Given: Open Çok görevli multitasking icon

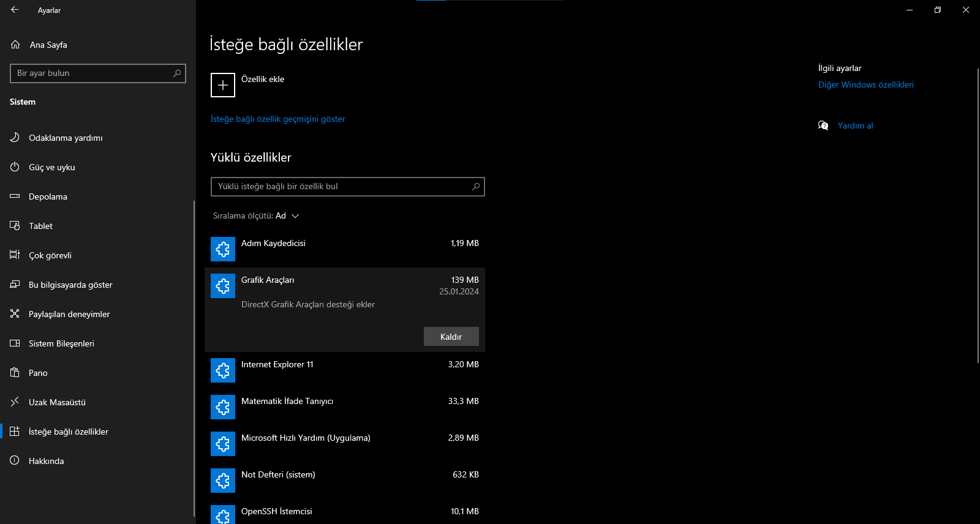Looking at the screenshot, I should tap(15, 255).
